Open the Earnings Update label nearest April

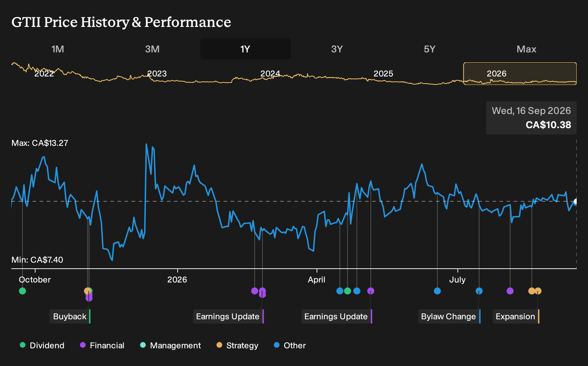(336, 316)
